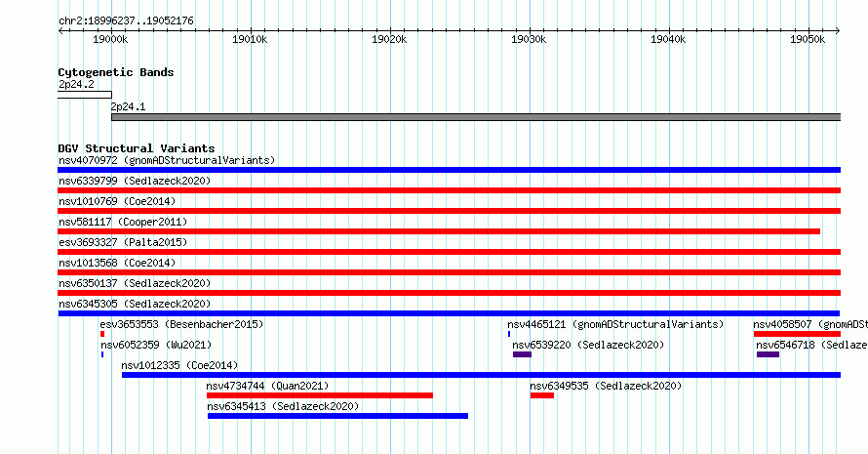This screenshot has width=868, height=454.
Task: Select nsv581117 Cooper2011 label
Action: [x=123, y=222]
